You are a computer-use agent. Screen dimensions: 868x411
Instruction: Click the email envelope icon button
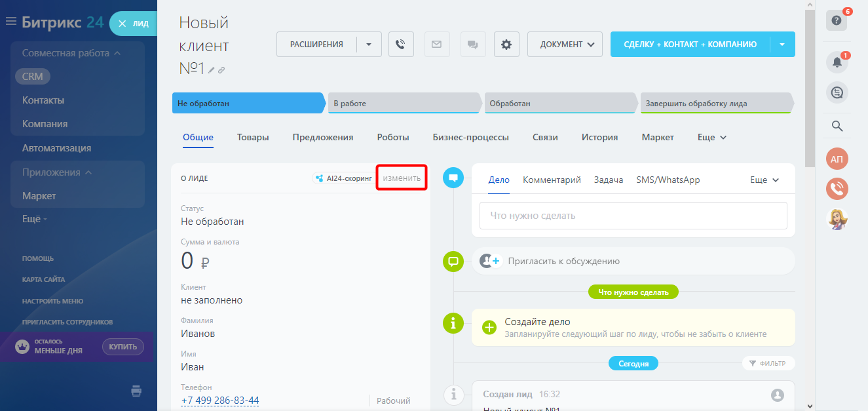point(436,45)
